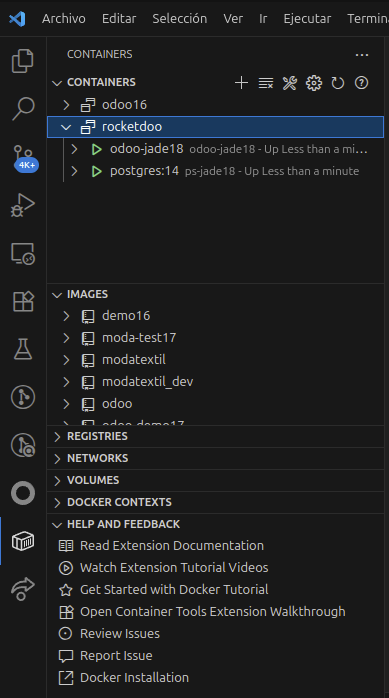389x698 pixels.
Task: Click the clear list icon in Containers toolbar
Action: tap(266, 83)
